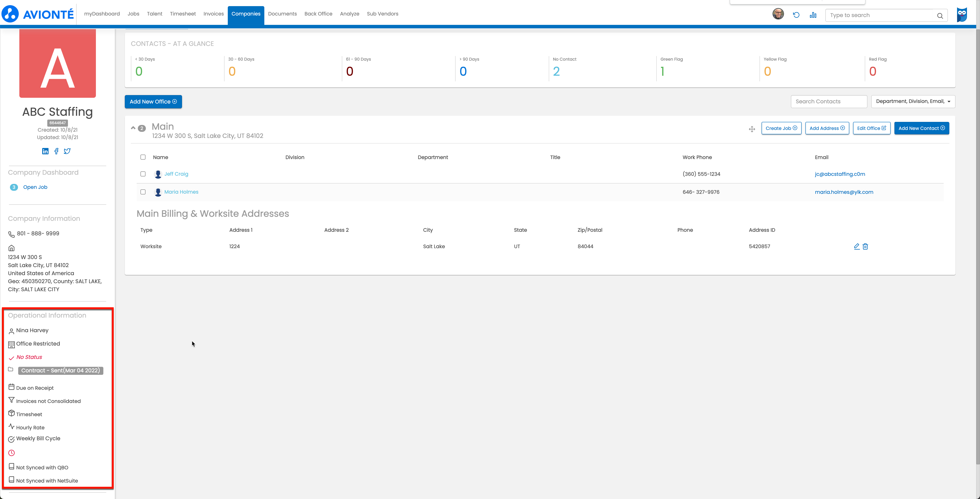Click the building icon by Office Restricted
980x499 pixels.
[x=11, y=345]
